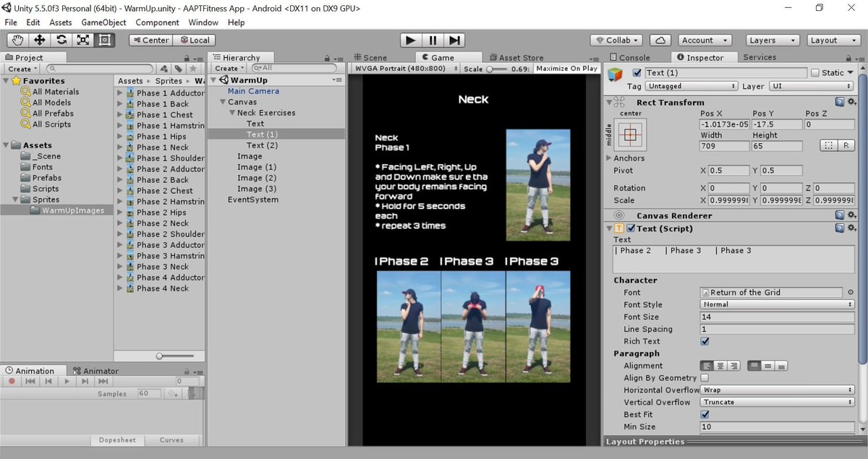Switch to the Console tab

(631, 57)
